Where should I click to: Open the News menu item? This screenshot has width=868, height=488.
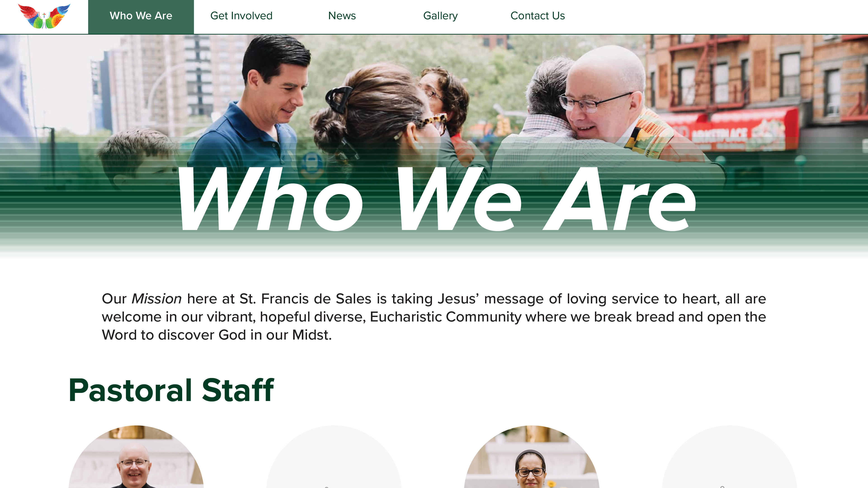pos(342,16)
